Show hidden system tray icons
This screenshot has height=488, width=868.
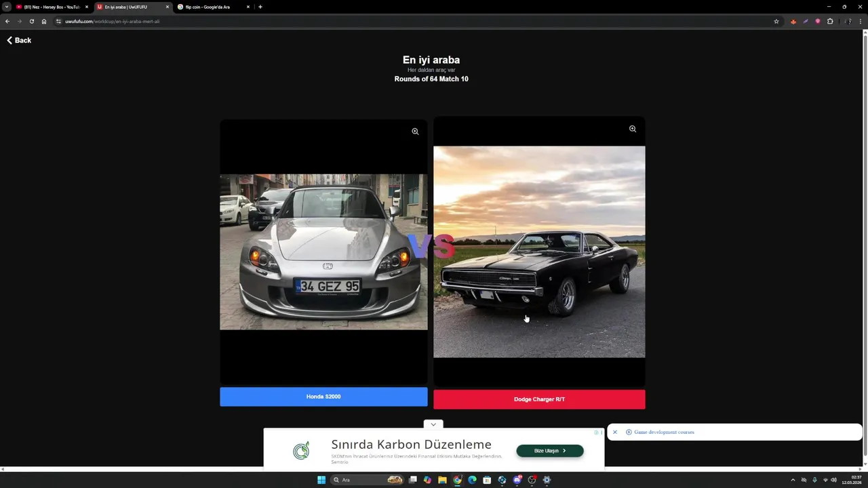(793, 480)
